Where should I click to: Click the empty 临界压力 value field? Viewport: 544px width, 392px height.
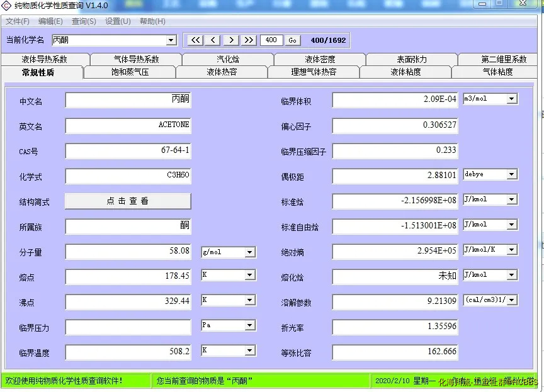(128, 327)
